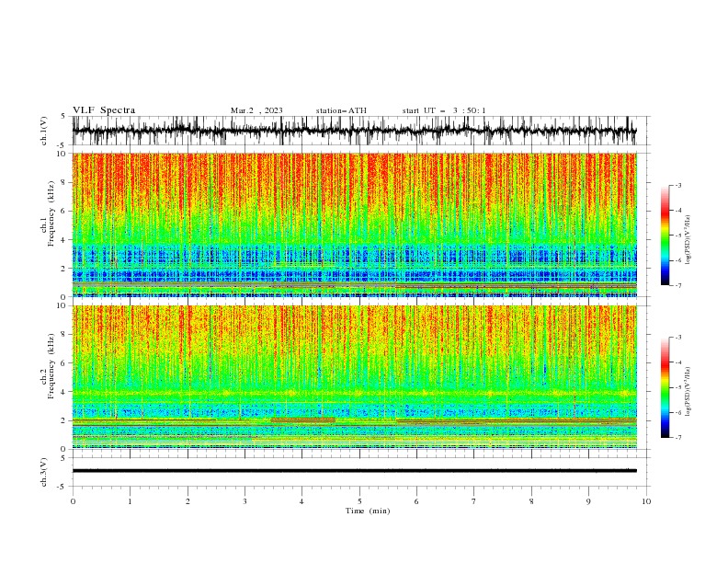Click the ch.2 PSD color scale bar
Screen dimensions: 728x563
click(x=665, y=387)
